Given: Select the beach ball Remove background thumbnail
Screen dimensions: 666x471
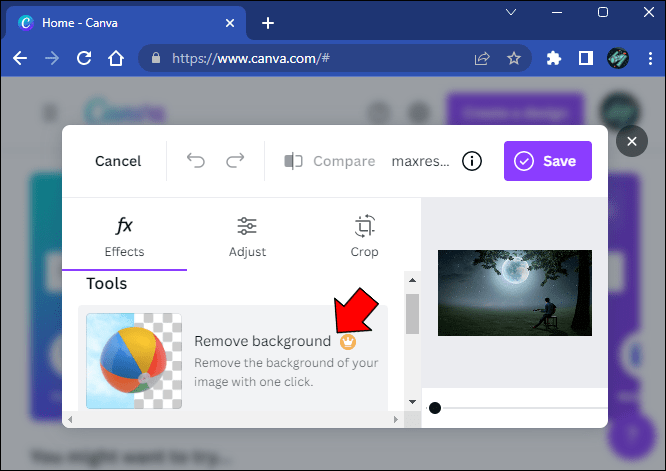Looking at the screenshot, I should pyautogui.click(x=134, y=361).
